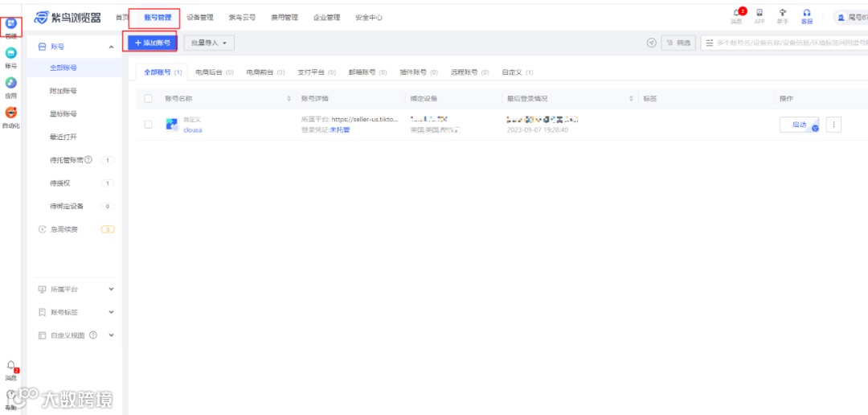Open the 新手 guide icon
The image size is (868, 415).
[783, 16]
